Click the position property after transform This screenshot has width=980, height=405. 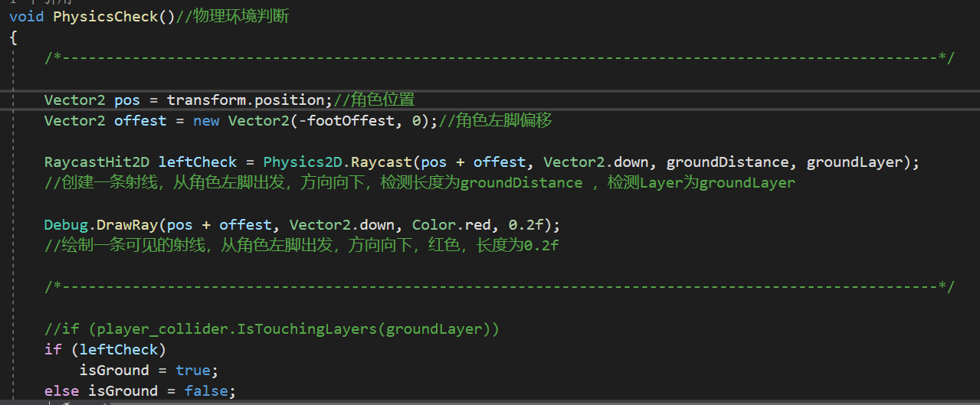pos(290,100)
